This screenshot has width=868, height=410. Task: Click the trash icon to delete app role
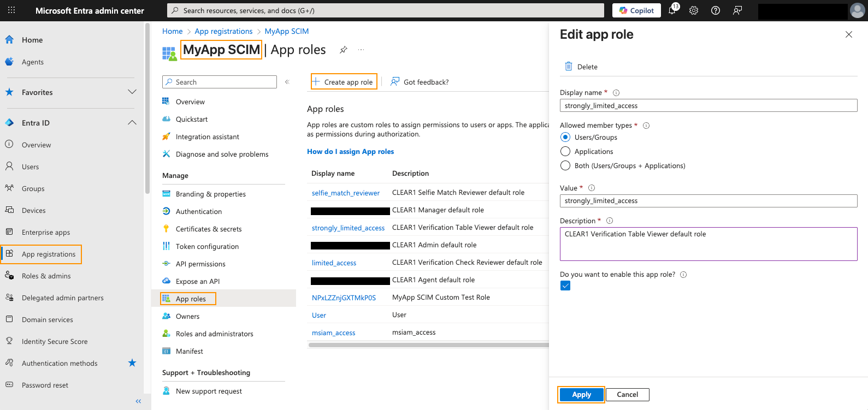point(568,67)
